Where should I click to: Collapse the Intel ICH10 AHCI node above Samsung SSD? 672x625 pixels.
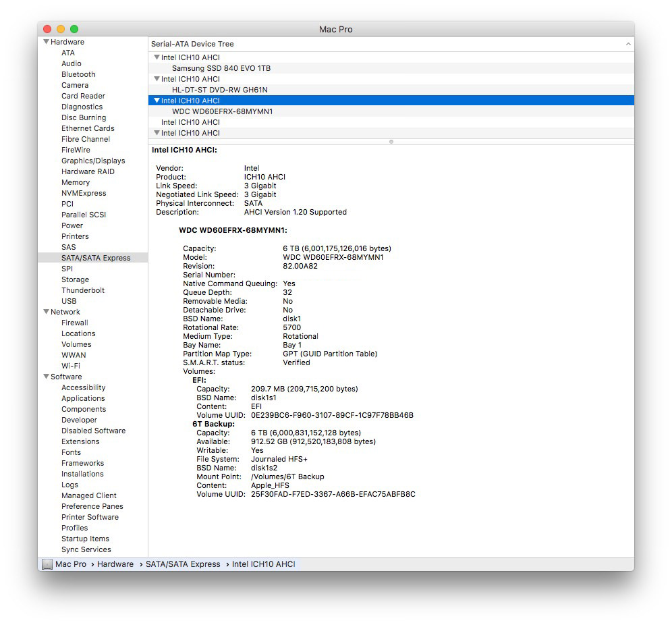(157, 57)
